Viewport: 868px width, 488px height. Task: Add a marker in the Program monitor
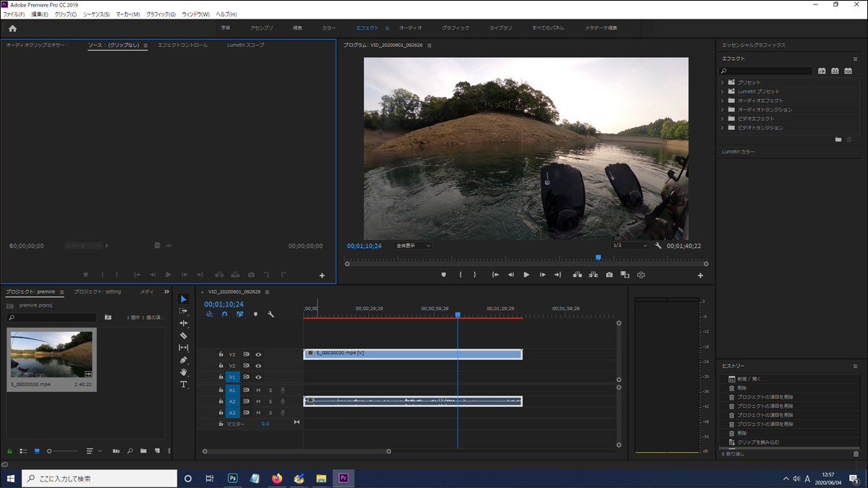click(x=443, y=275)
